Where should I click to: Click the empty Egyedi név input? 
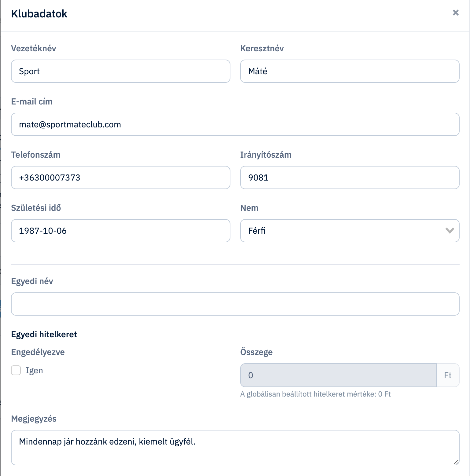235,304
